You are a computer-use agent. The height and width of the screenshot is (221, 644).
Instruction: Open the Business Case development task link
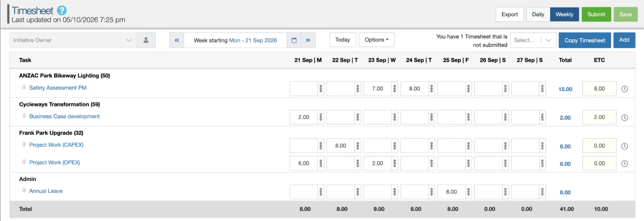(64, 116)
